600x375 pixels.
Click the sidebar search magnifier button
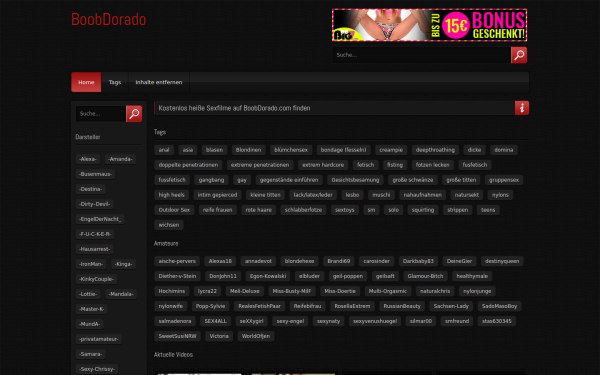pos(134,114)
